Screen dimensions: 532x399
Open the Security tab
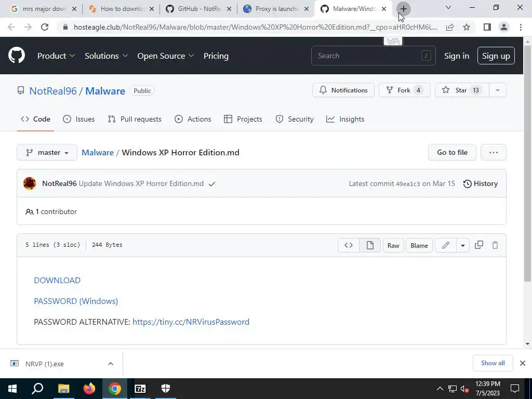click(x=295, y=119)
